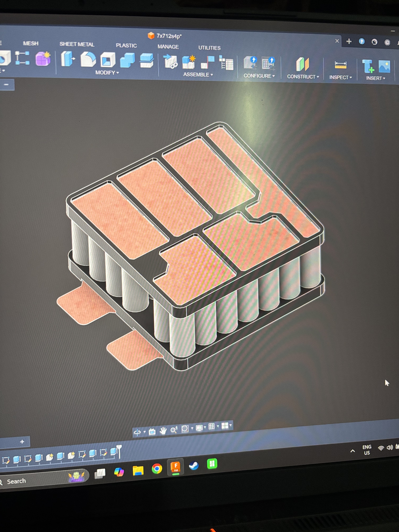Screen dimensions: 399x532
Task: Click the Orbit navigation icon
Action: (137, 432)
